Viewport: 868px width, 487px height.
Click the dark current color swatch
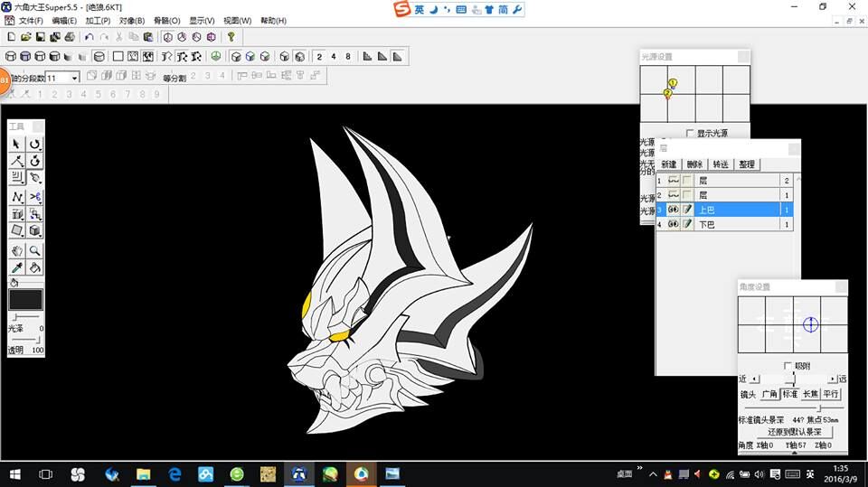pos(25,300)
